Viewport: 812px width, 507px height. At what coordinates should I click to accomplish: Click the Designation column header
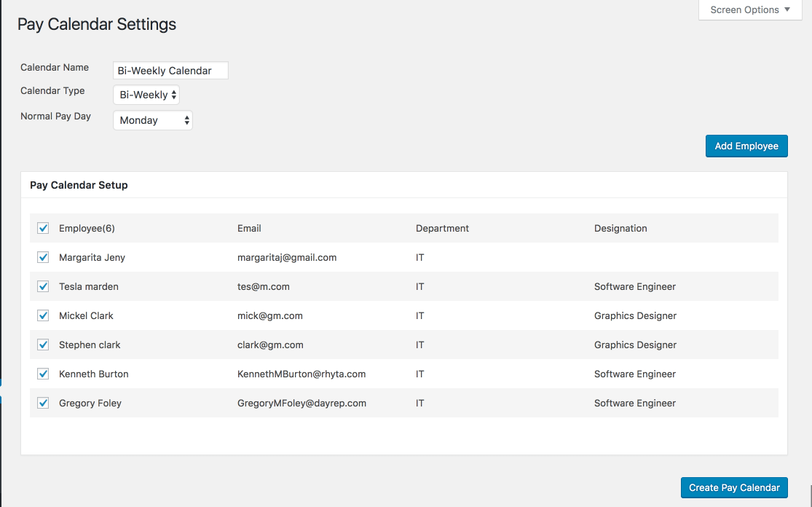tap(620, 228)
